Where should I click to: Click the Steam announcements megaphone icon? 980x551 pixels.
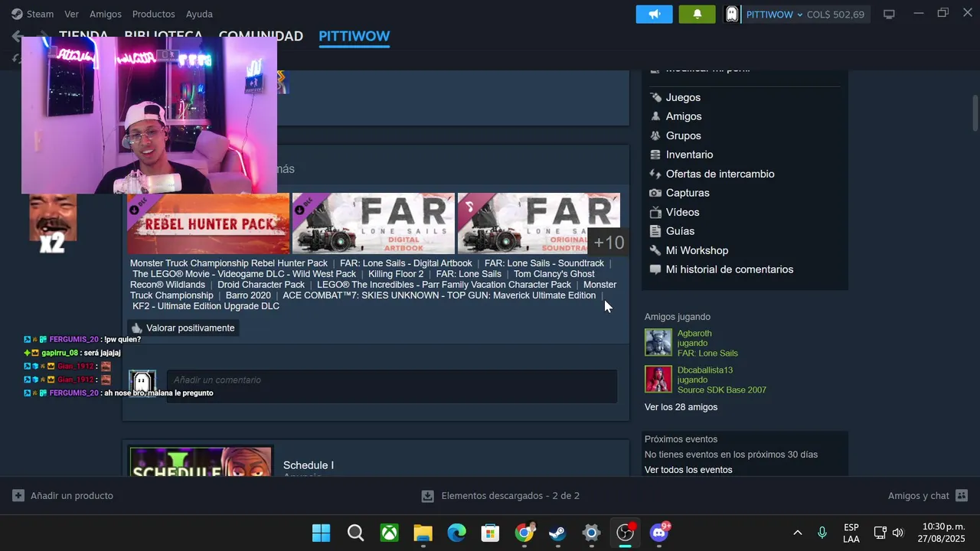point(654,14)
